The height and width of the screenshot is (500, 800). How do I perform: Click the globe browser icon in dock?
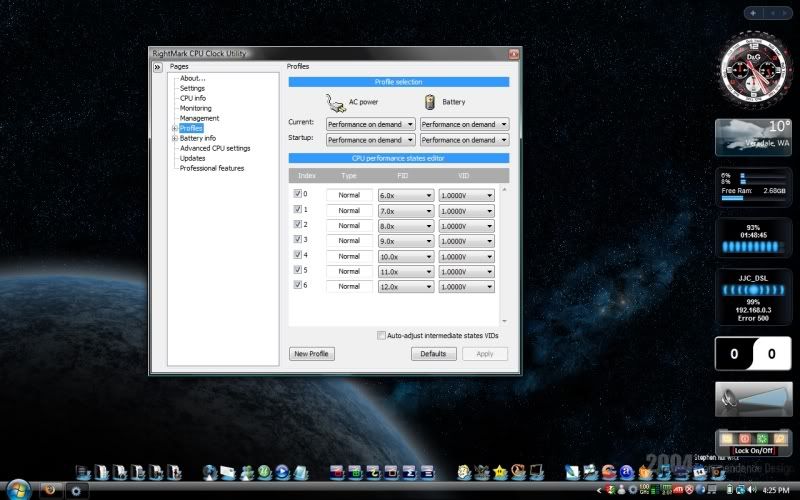click(x=210, y=472)
